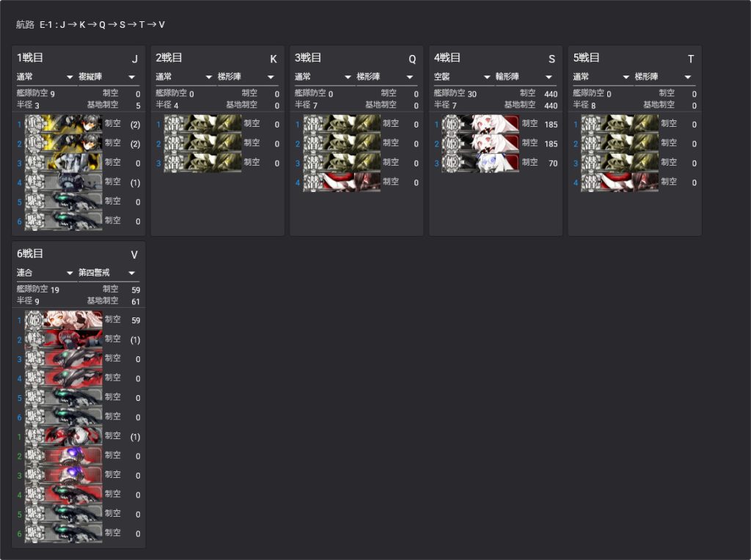Viewport: 751px width, 560px height.
Task: Select the 6戦目 main fleet flagship with 制空 59
Action: click(x=63, y=320)
